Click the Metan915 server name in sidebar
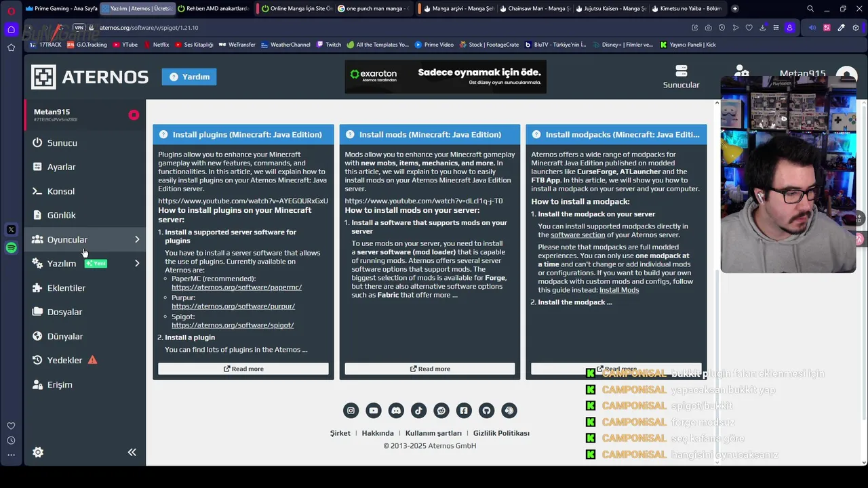The height and width of the screenshot is (488, 868). pyautogui.click(x=52, y=112)
